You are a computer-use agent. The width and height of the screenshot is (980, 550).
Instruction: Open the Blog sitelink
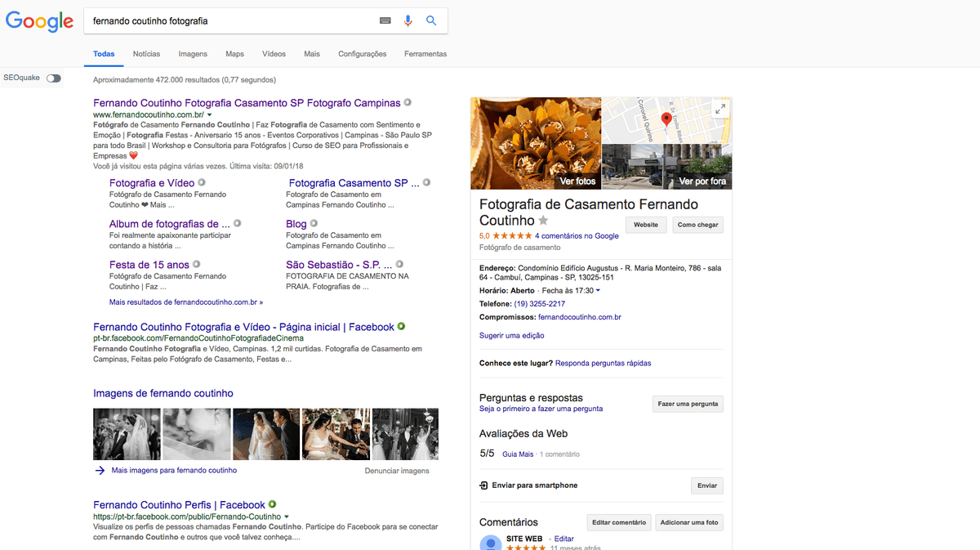pyautogui.click(x=296, y=223)
